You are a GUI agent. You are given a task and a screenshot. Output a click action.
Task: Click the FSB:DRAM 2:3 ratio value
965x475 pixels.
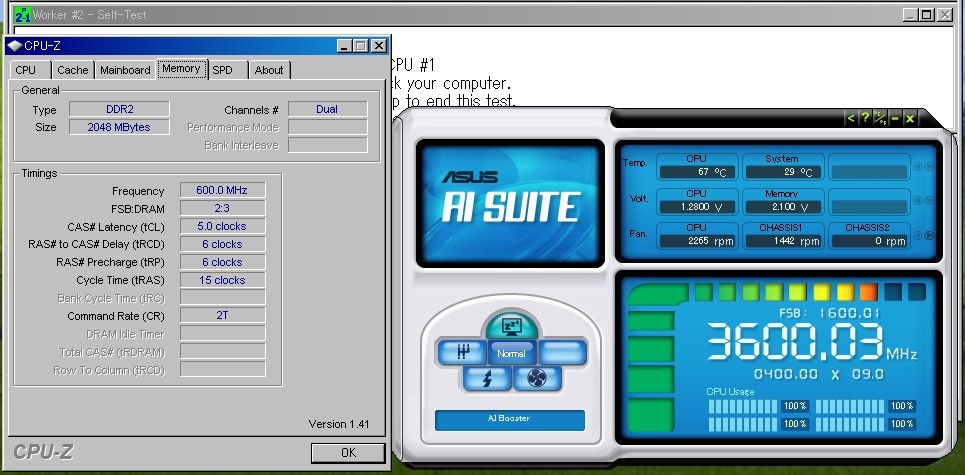coord(222,209)
